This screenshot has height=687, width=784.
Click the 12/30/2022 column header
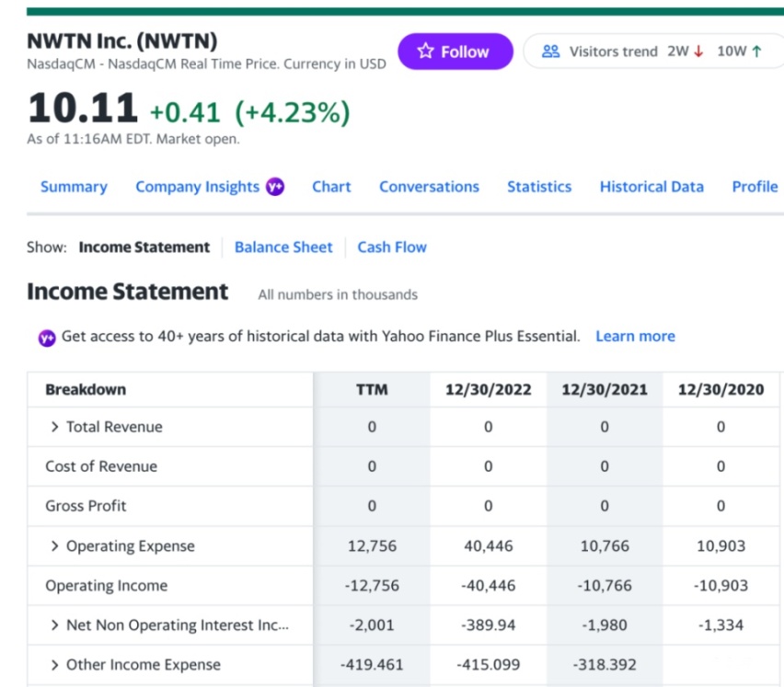click(488, 390)
